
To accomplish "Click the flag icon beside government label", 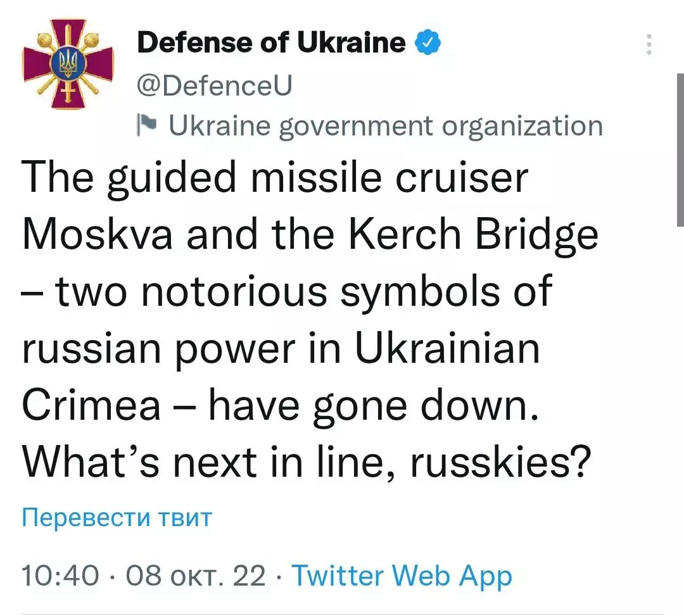I will [x=146, y=125].
